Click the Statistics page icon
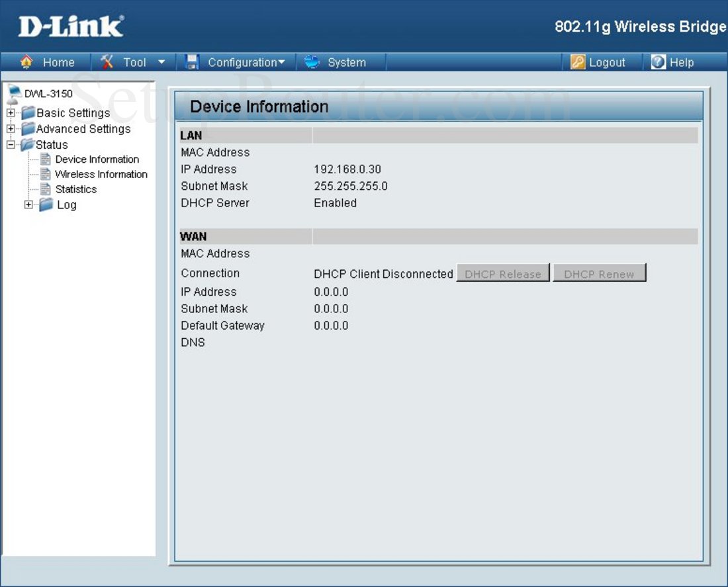Image resolution: width=728 pixels, height=587 pixels. pyautogui.click(x=44, y=189)
